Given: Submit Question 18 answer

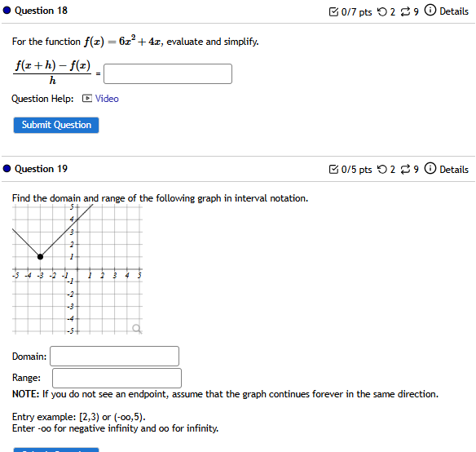Looking at the screenshot, I should point(56,125).
